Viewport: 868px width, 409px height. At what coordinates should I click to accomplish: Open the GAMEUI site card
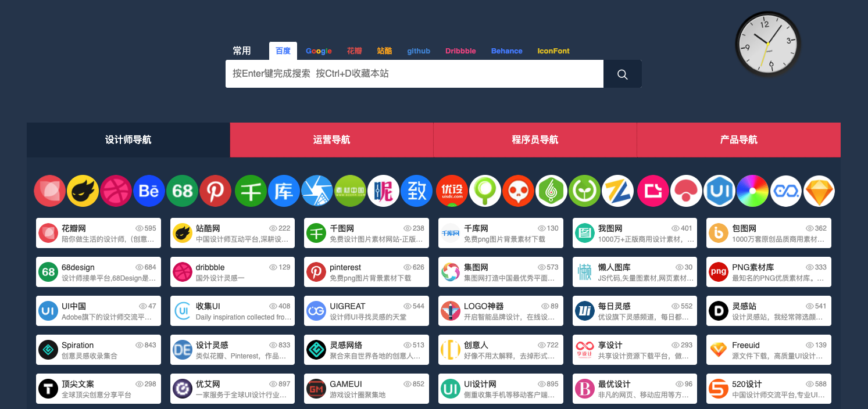[x=366, y=389]
